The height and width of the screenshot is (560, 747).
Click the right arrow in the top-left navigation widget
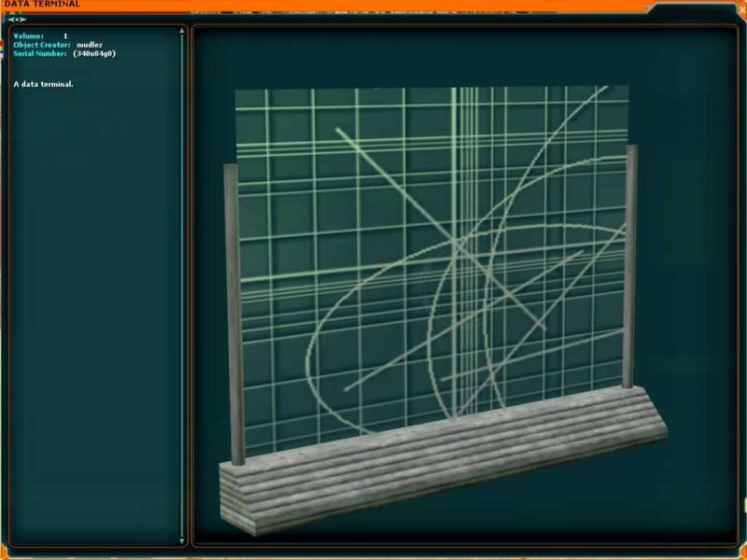tap(23, 19)
